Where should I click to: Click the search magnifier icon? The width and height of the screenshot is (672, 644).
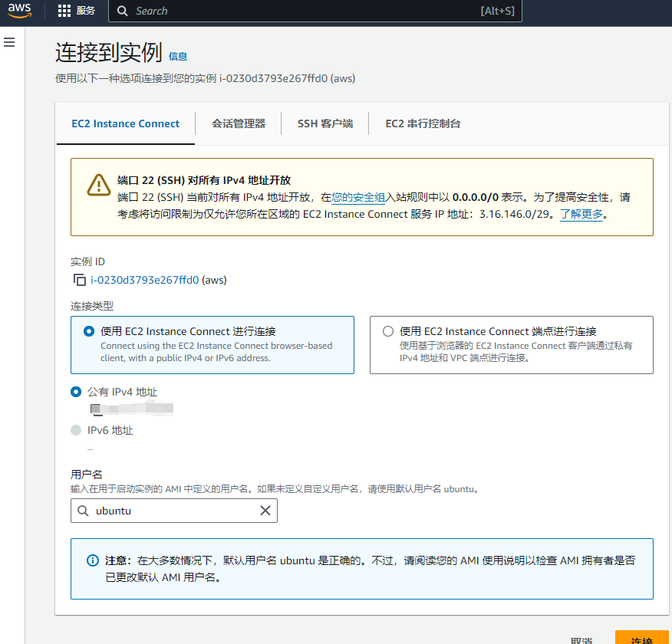[123, 11]
